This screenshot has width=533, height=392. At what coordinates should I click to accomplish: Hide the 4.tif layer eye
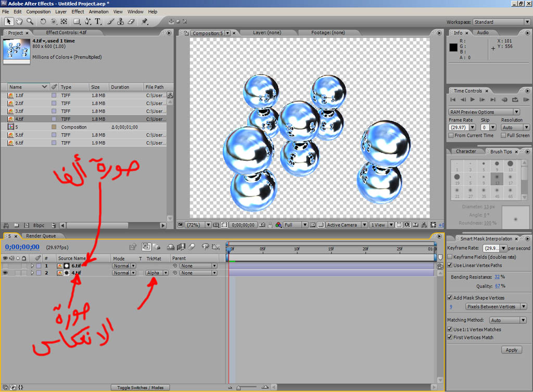[5, 273]
